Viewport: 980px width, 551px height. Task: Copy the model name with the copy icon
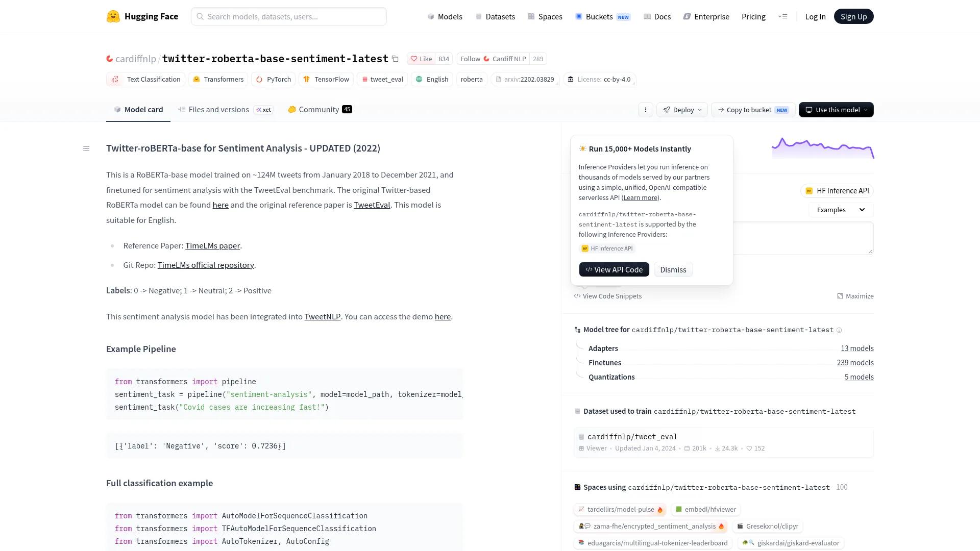tap(395, 59)
